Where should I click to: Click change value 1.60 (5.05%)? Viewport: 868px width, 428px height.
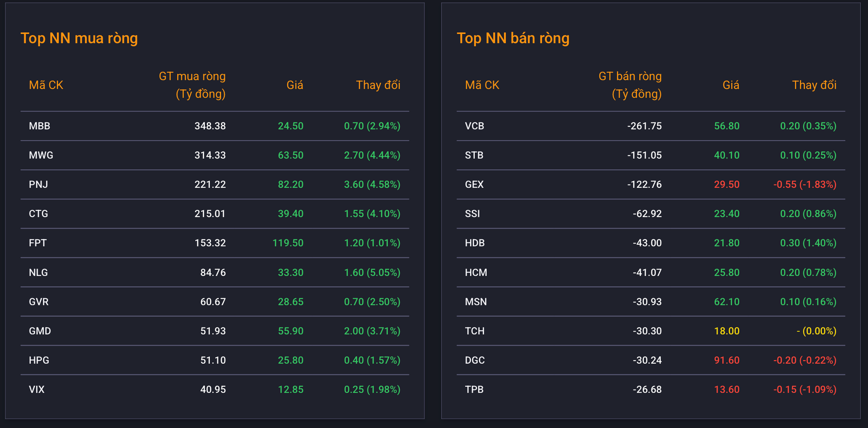[x=372, y=272]
